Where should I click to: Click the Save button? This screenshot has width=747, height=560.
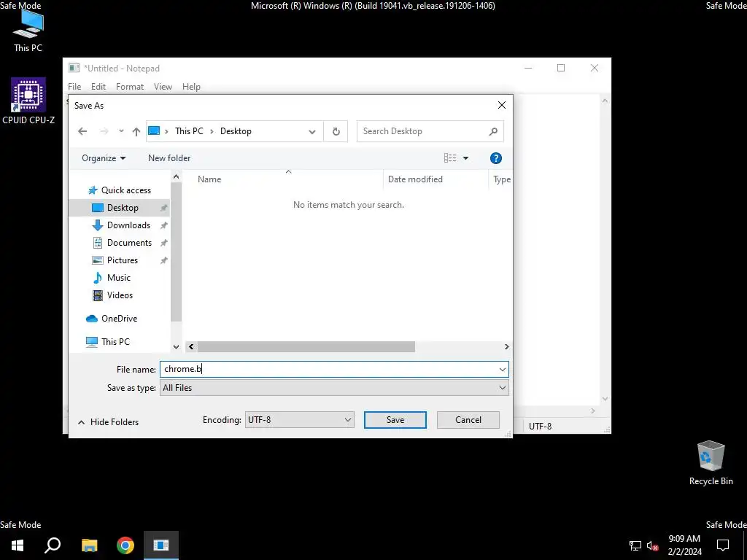[x=395, y=420]
